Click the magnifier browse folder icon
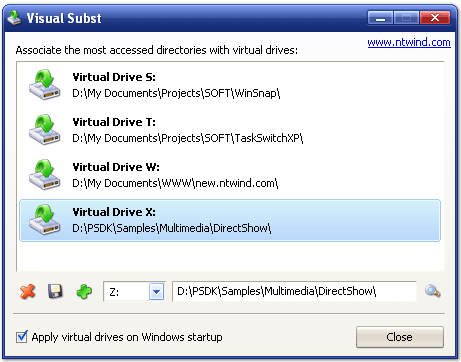 [433, 291]
